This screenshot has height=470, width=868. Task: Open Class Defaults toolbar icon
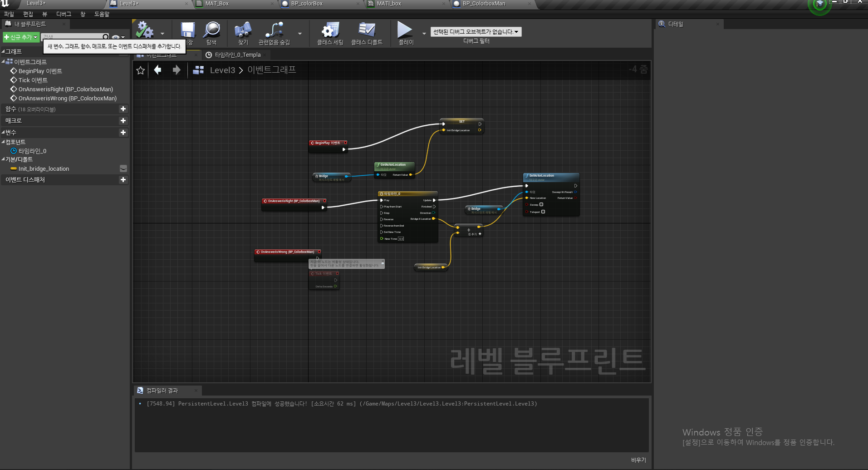[x=367, y=30]
